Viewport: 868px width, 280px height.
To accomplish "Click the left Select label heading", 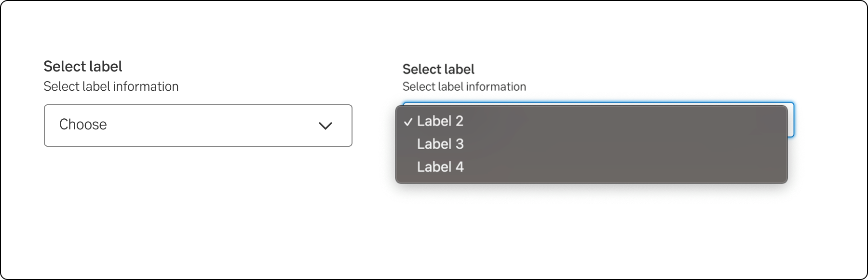I will point(83,66).
